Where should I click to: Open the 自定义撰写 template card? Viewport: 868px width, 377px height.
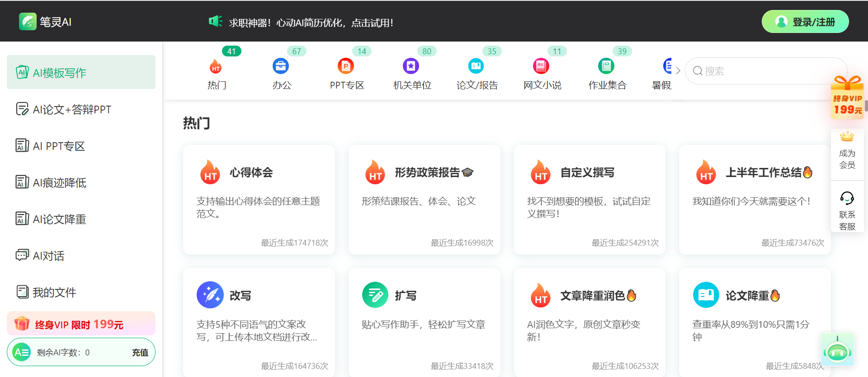tap(590, 200)
